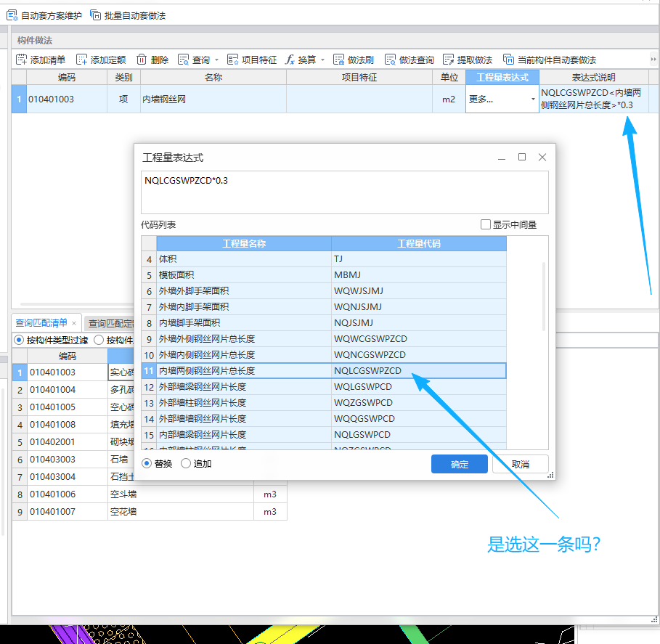
Task: Select code list row 外墙内脚手架面积
Action: click(x=324, y=307)
